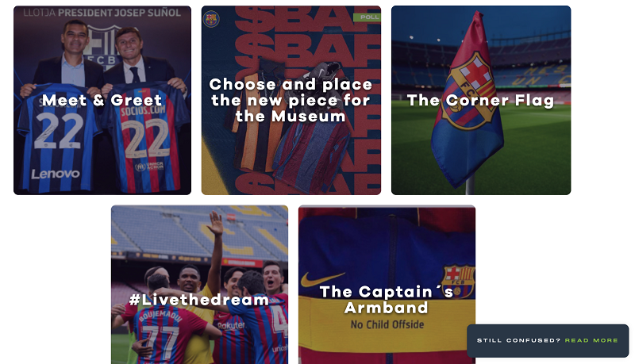
Task: Click the Lenovo logo on striped jersey
Action: coord(56,174)
